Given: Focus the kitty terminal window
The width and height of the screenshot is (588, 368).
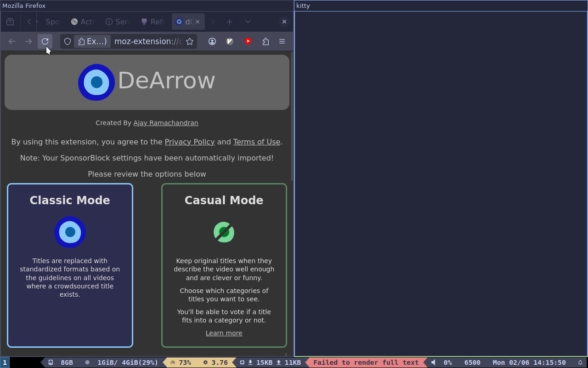Looking at the screenshot, I should [x=441, y=184].
